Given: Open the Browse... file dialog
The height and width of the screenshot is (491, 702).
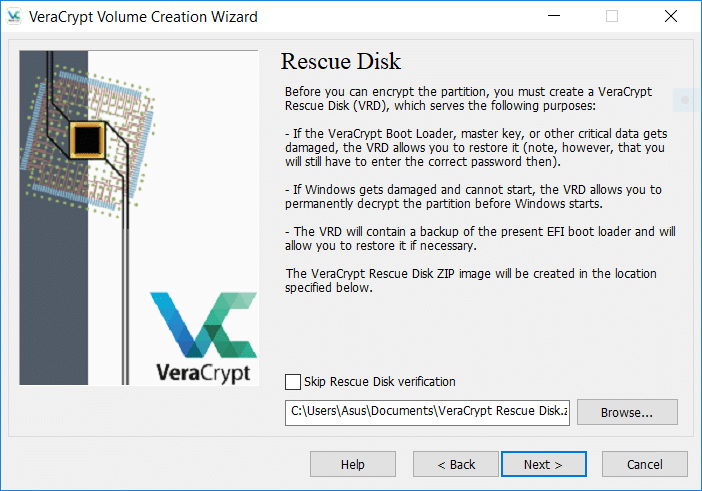Looking at the screenshot, I should (x=627, y=412).
